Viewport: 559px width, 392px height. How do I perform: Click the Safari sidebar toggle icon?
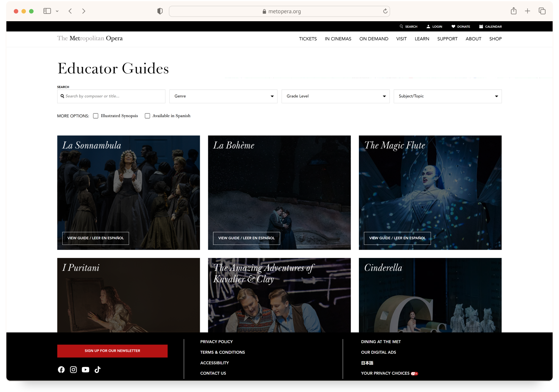pos(47,11)
